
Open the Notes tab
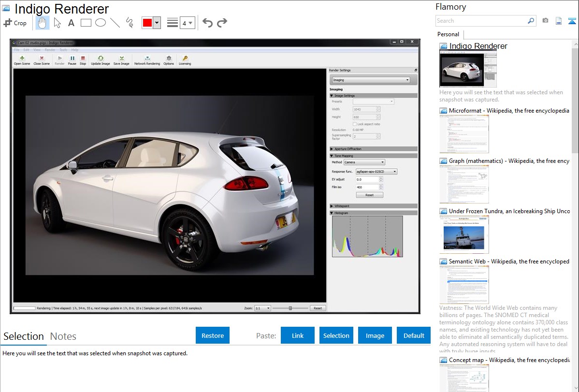pyautogui.click(x=63, y=336)
